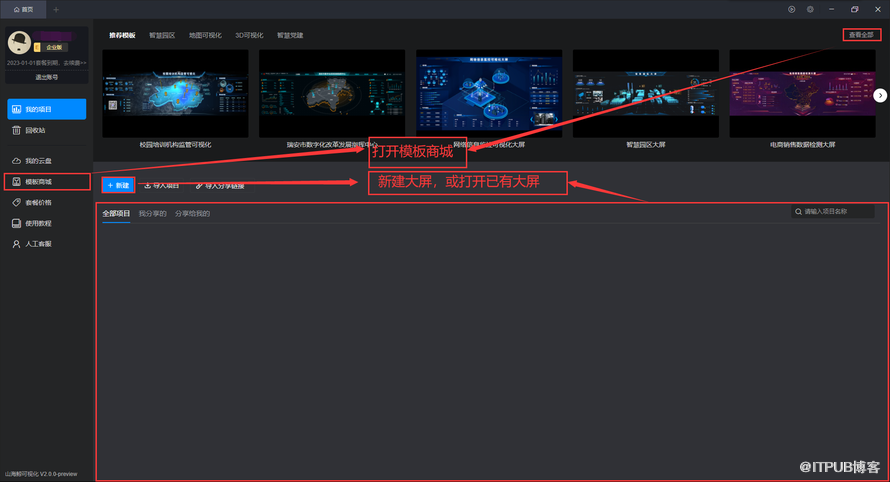The image size is (890, 482).
Task: Click 导入分享链接 import share link button
Action: (x=220, y=186)
